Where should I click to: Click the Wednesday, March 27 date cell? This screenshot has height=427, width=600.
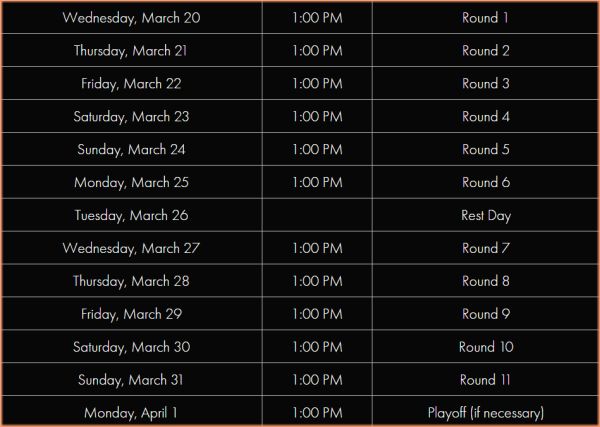(x=131, y=248)
